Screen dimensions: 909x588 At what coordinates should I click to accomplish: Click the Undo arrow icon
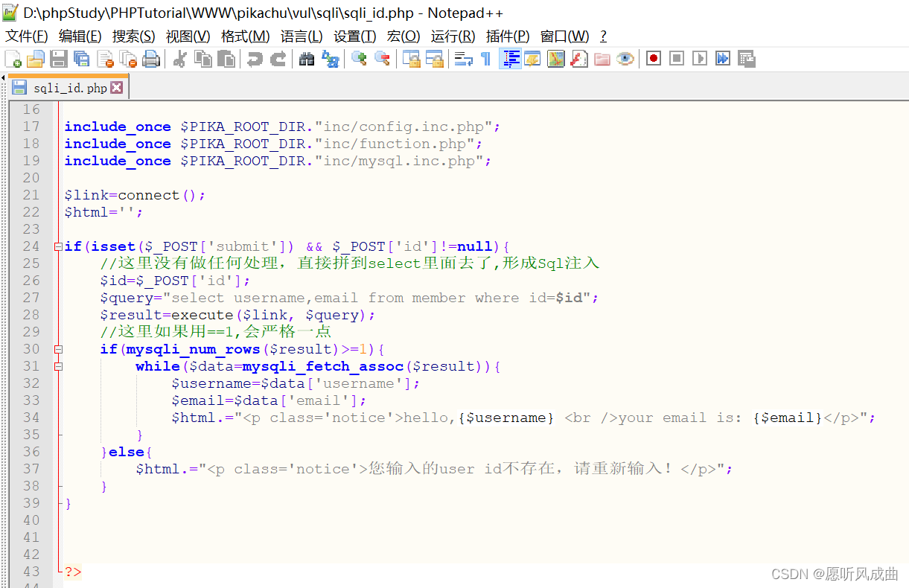click(255, 59)
